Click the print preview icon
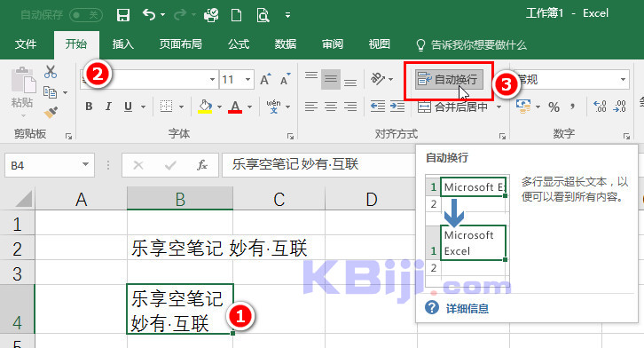Viewport: 644px width, 348px height. click(x=263, y=15)
